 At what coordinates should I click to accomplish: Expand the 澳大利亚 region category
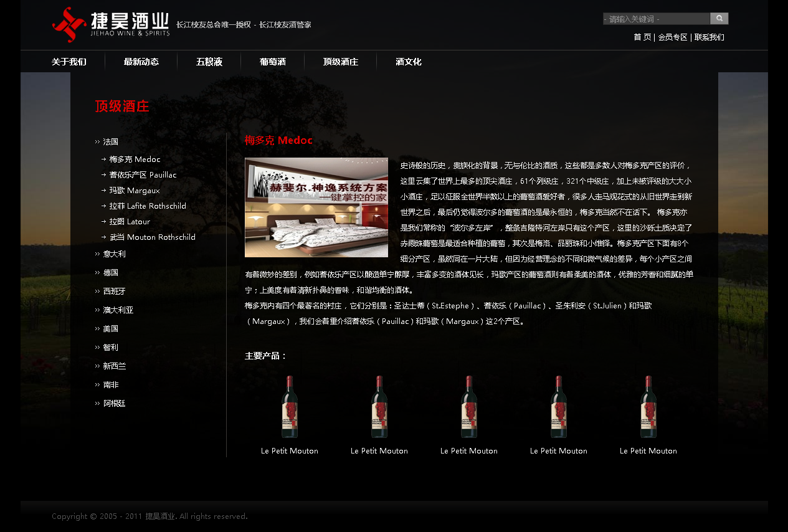pyautogui.click(x=118, y=310)
